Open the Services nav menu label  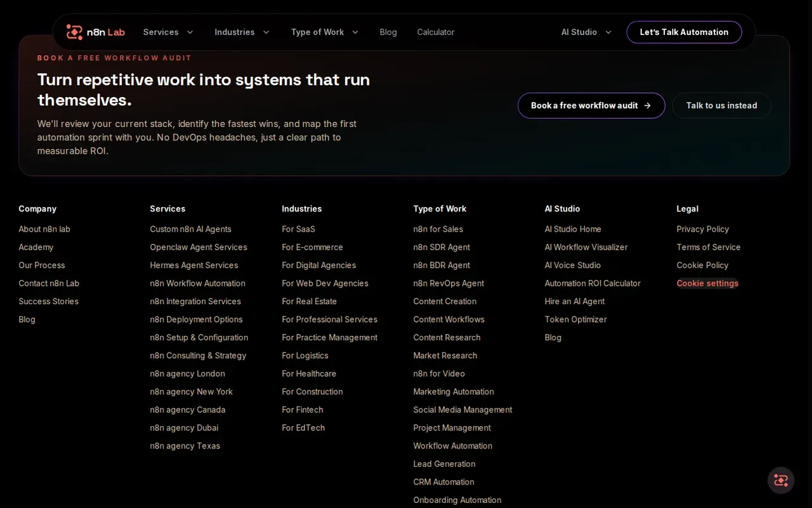pos(160,32)
